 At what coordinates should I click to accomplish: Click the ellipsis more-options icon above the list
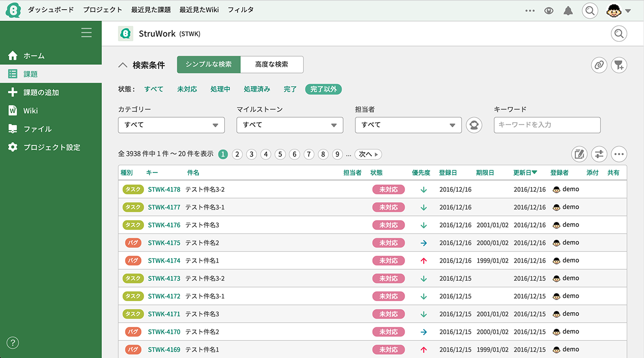click(619, 154)
